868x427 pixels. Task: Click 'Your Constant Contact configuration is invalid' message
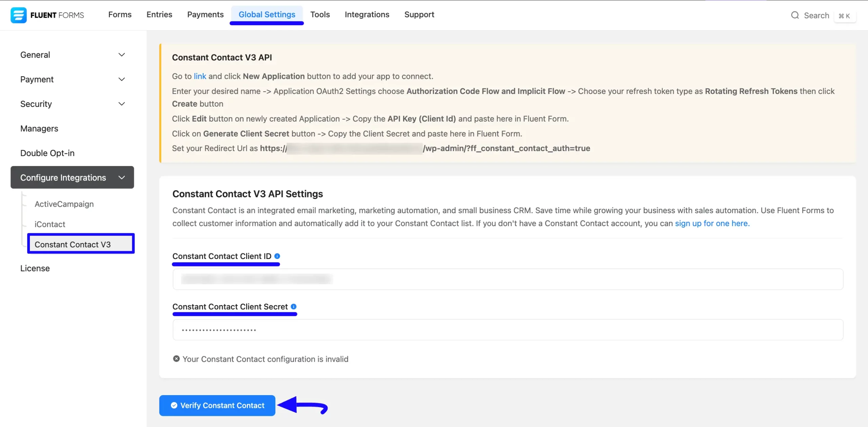click(265, 359)
